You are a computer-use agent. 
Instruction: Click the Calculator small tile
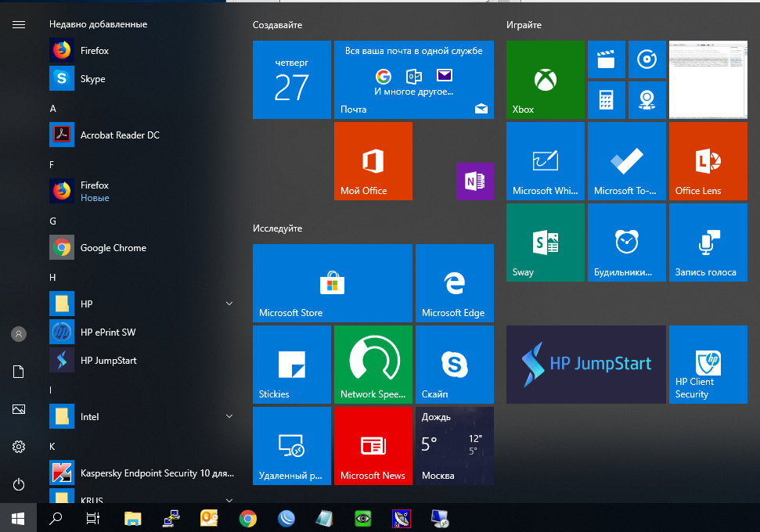tap(606, 99)
